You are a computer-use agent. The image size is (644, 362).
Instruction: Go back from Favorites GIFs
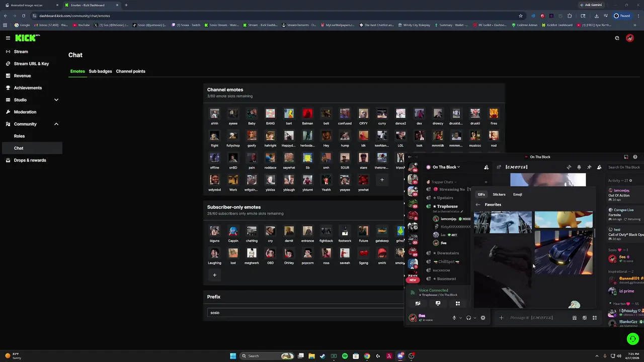tap(478, 205)
